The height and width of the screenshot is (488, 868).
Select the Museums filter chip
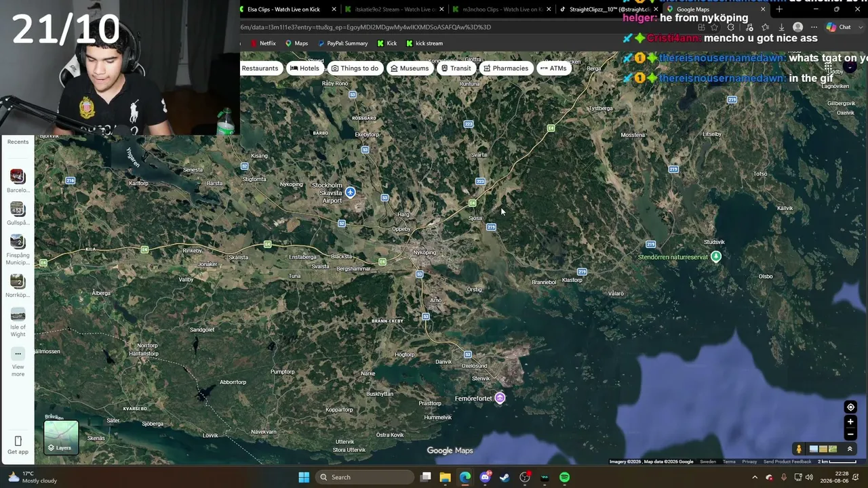[410, 68]
